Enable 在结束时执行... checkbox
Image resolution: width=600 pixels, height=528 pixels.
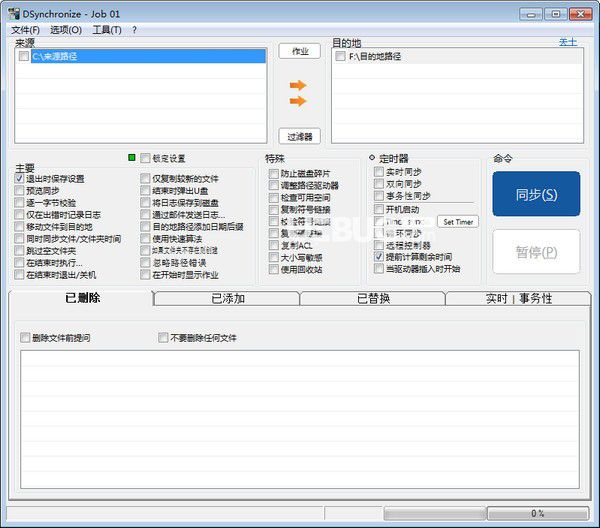click(19, 262)
